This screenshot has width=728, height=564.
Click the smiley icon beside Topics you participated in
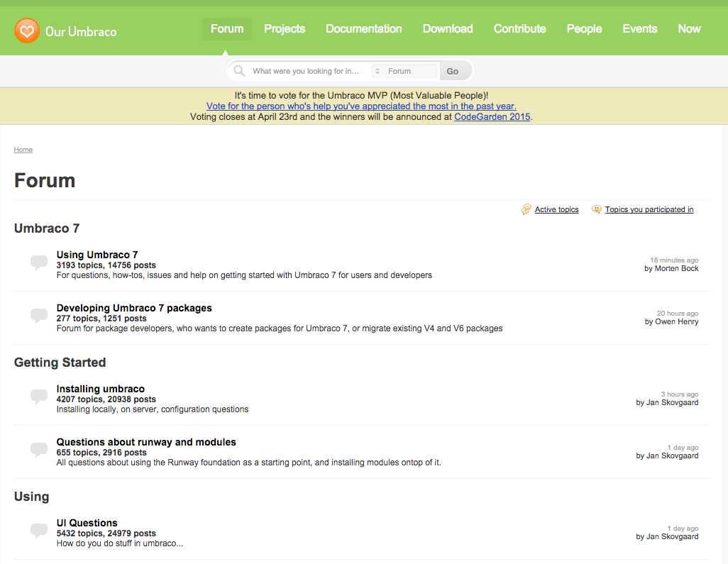[x=597, y=209]
